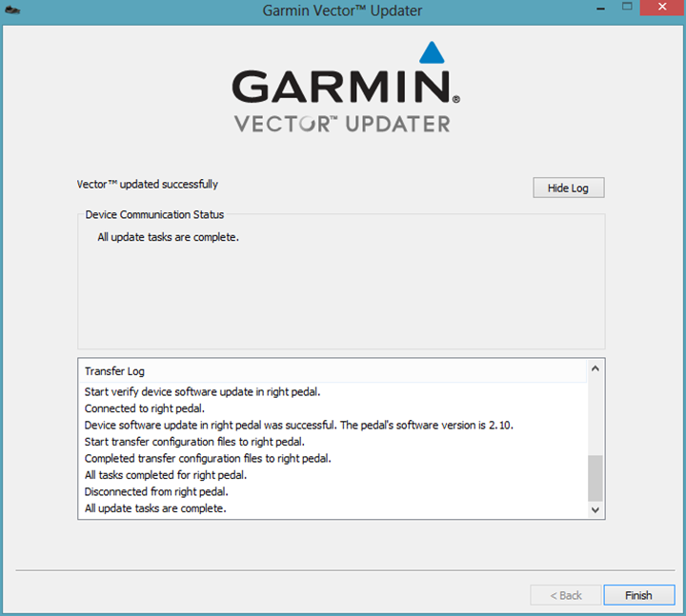Open the app icon menu in title bar

pyautogui.click(x=12, y=10)
